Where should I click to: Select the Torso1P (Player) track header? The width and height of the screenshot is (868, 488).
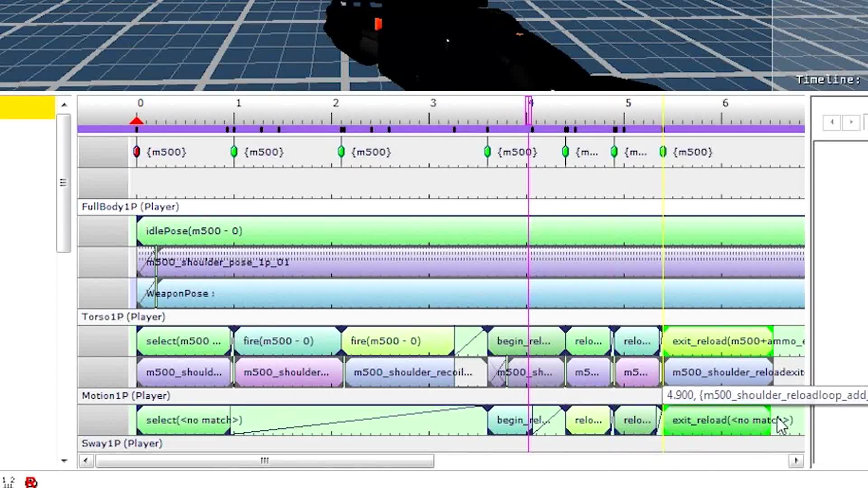123,317
